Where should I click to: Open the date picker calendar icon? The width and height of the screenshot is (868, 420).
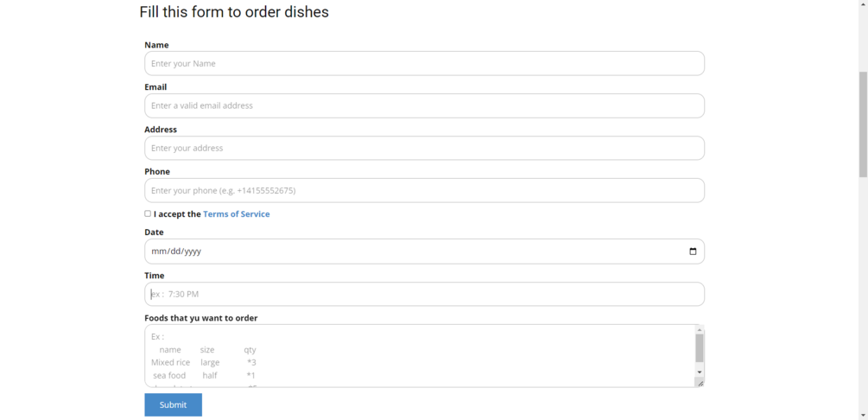click(x=693, y=251)
